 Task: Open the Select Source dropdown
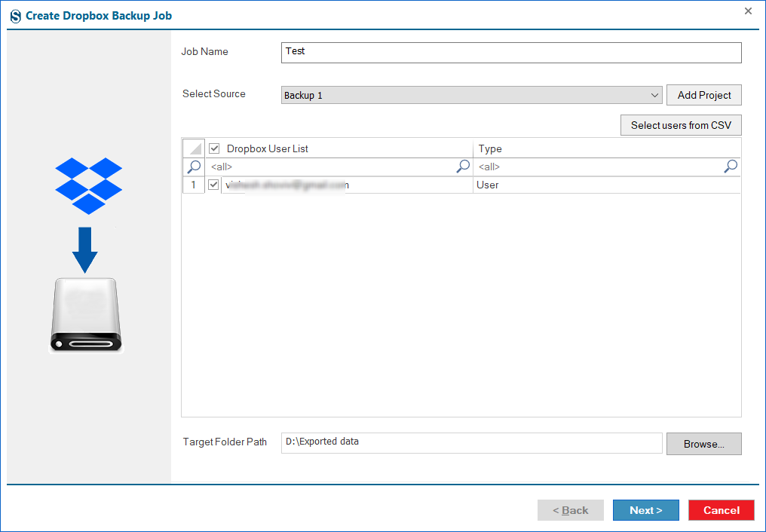coord(471,95)
